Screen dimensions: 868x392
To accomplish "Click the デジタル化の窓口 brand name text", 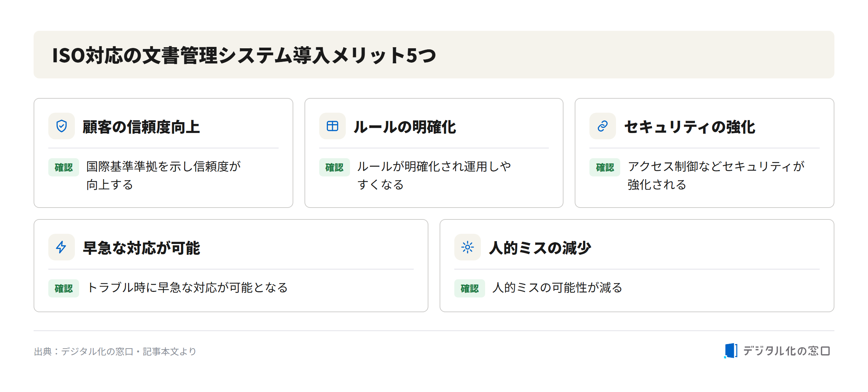I will coord(787,351).
